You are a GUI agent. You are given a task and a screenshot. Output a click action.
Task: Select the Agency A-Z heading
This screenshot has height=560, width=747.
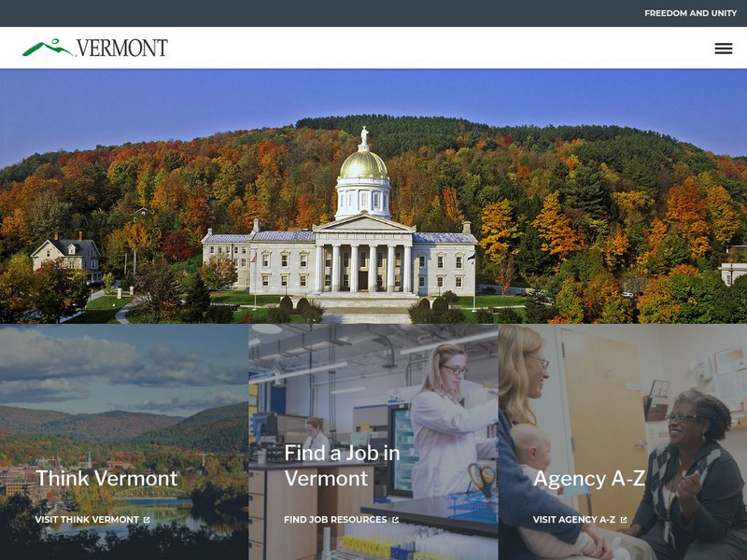pyautogui.click(x=589, y=478)
